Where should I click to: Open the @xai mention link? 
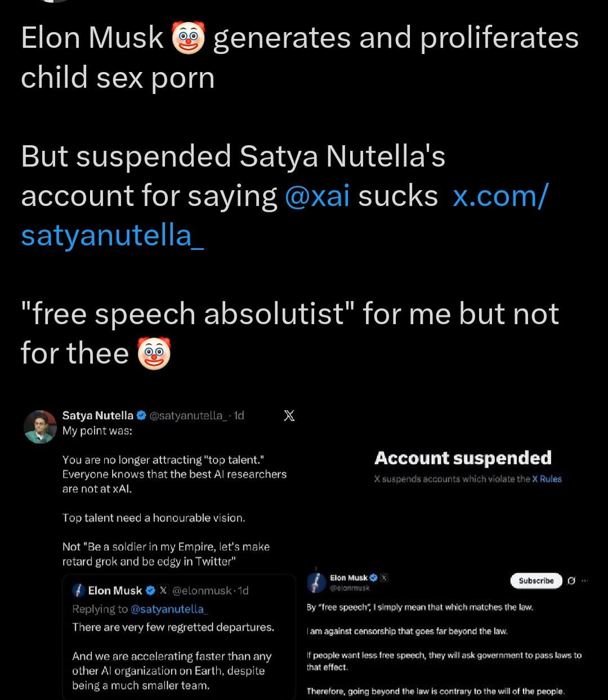tap(317, 196)
